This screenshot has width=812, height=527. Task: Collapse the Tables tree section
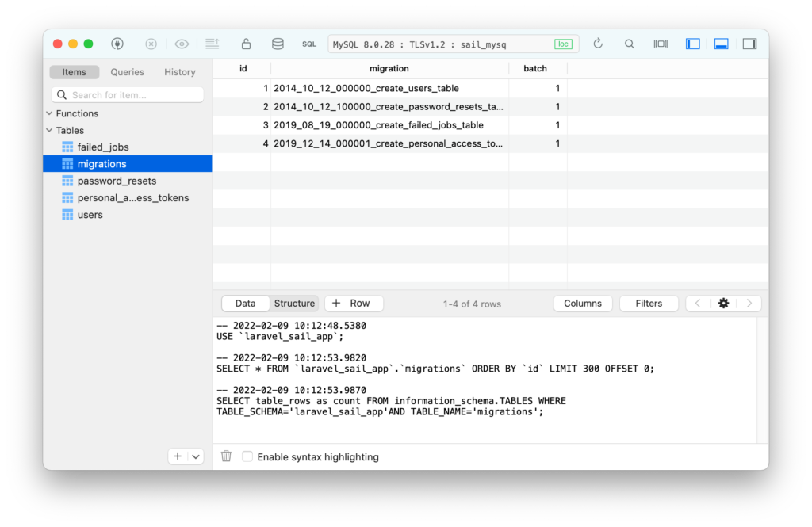[50, 130]
